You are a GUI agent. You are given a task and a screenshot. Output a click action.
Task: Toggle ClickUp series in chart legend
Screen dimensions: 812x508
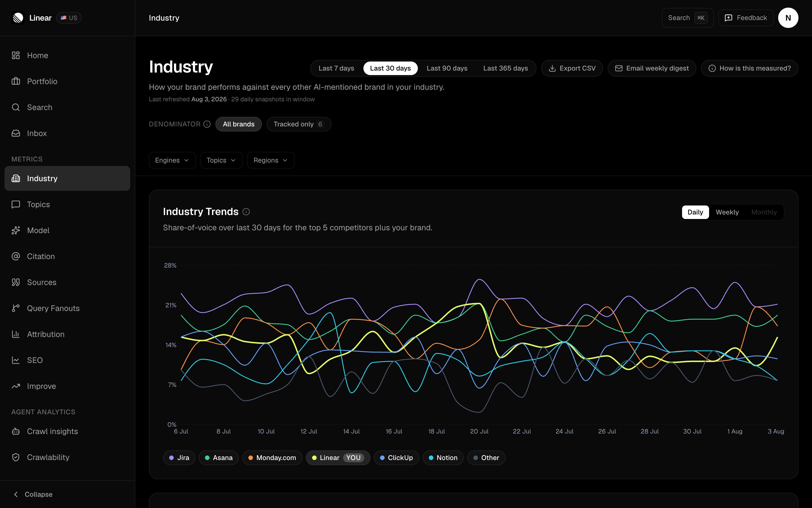396,457
